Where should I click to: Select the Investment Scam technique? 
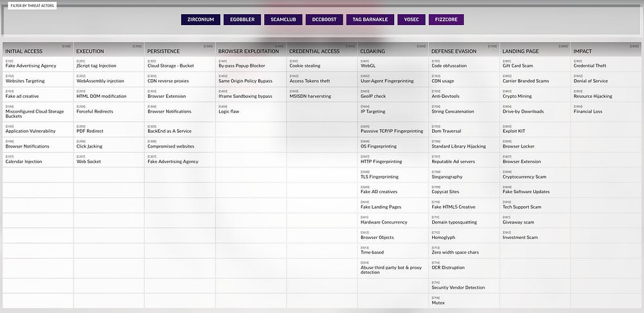[x=535, y=236]
